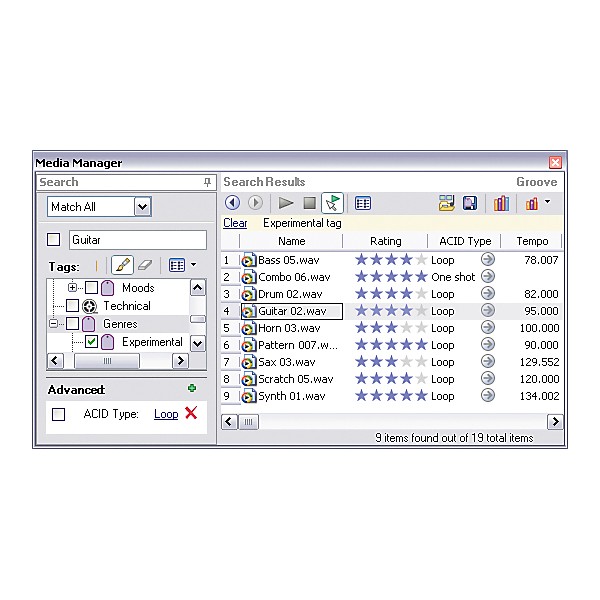Toggle auto preview cursor-flag icon
The width and height of the screenshot is (600, 600).
[332, 203]
